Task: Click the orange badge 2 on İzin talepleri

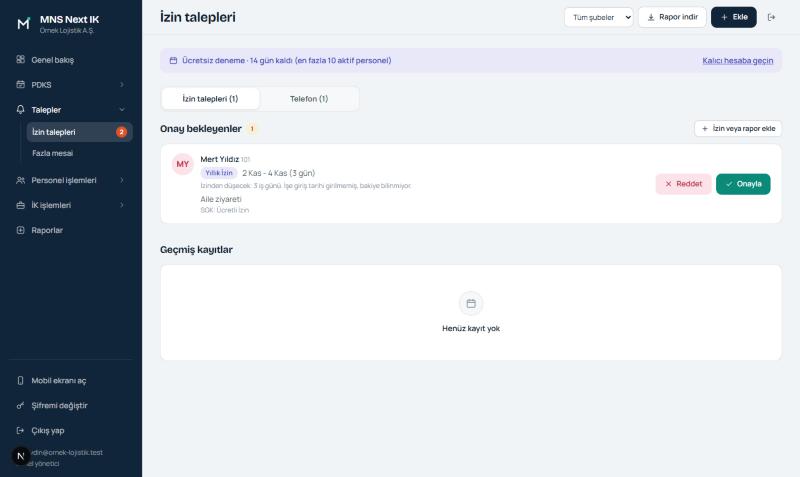Action: click(121, 132)
